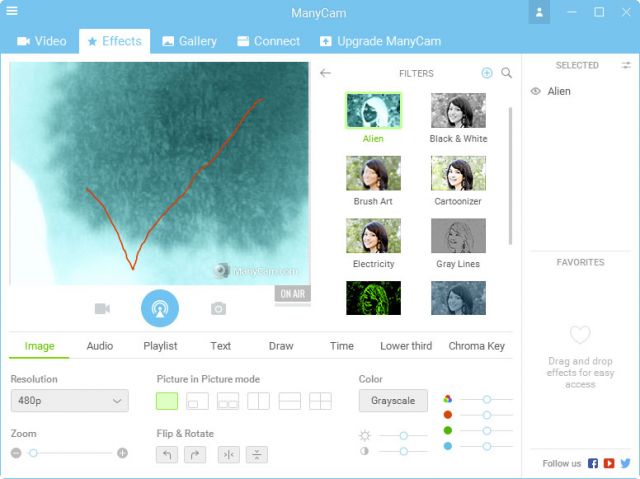Select single-source picture mode
The image size is (640, 479).
pyautogui.click(x=167, y=401)
